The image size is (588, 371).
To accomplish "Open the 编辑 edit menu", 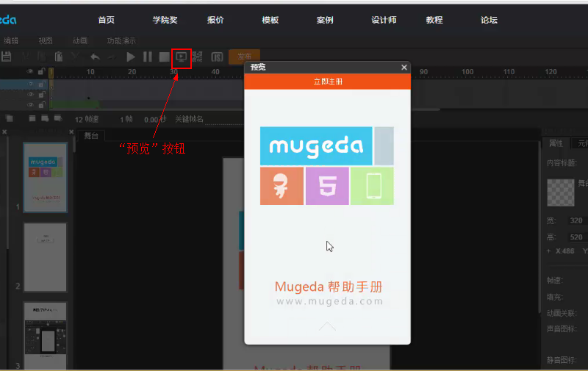I will point(11,40).
